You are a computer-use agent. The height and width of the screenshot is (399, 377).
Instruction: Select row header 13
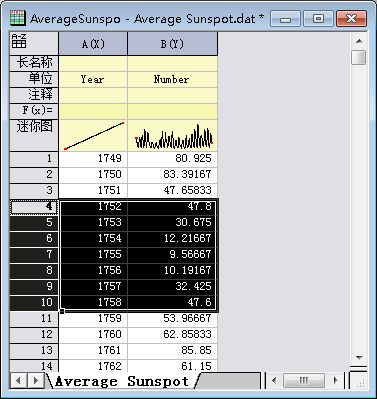coord(34,351)
